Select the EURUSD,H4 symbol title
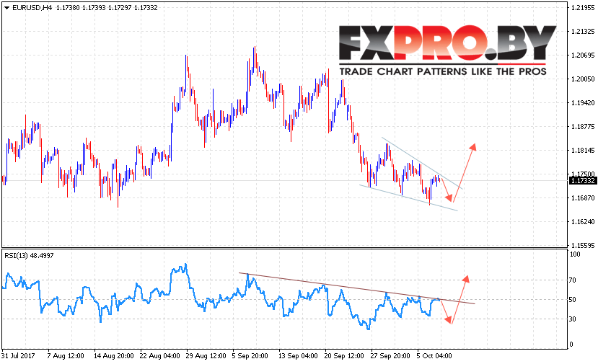The height and width of the screenshot is (364, 598). tap(32, 8)
